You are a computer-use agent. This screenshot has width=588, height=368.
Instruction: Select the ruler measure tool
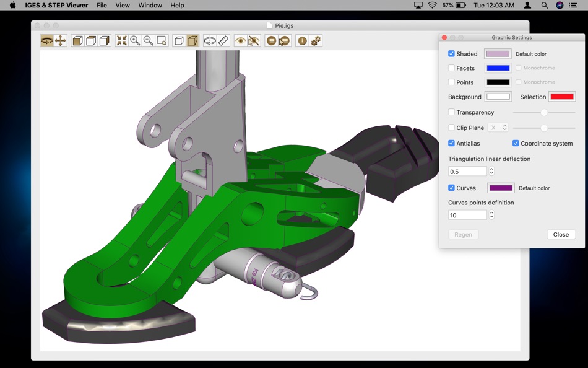[x=223, y=40]
